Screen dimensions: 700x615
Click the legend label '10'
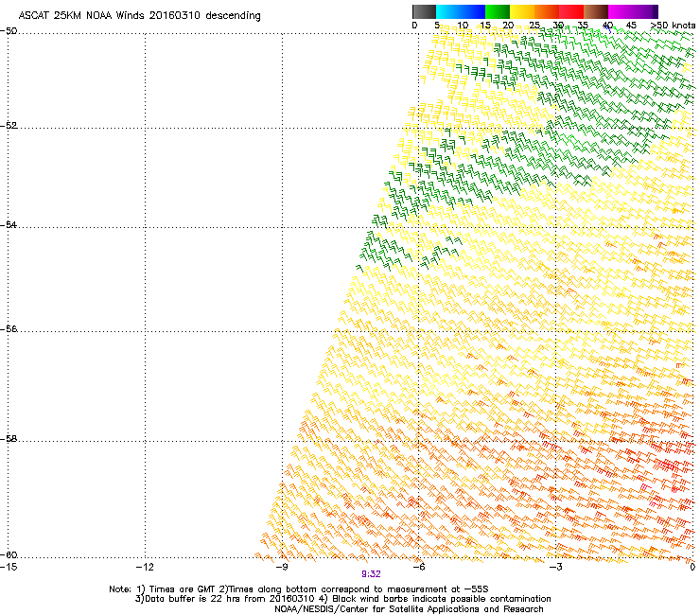[462, 26]
